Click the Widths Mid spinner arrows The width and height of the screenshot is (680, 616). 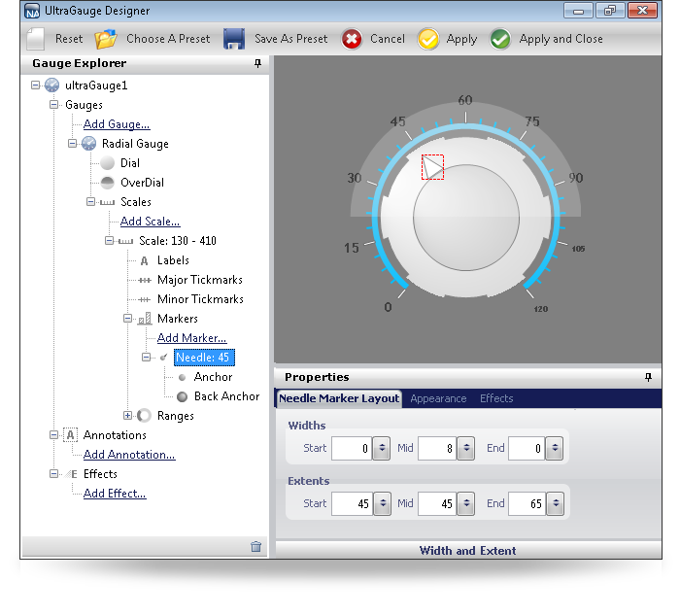pyautogui.click(x=466, y=449)
